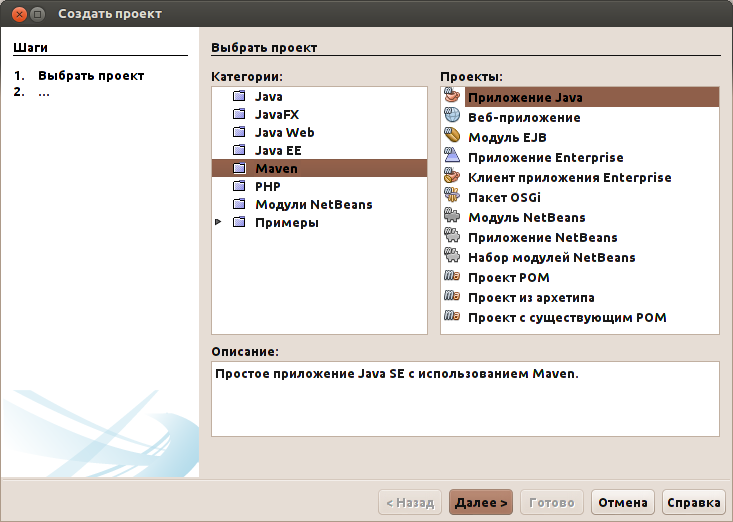Click the Проект с существующим POM icon
The width and height of the screenshot is (733, 522).
(452, 316)
